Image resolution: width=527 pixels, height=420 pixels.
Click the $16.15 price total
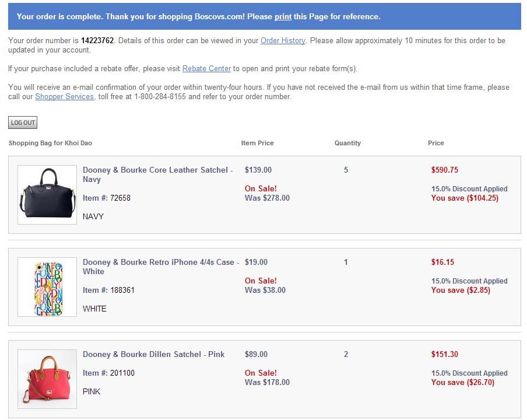442,262
